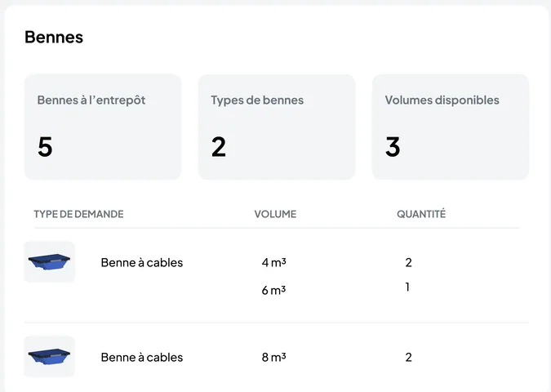Click the 4 m³ volume entry

tap(273, 263)
